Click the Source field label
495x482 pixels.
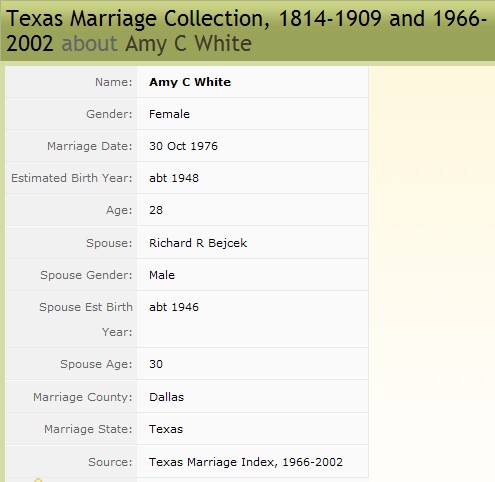click(x=110, y=462)
